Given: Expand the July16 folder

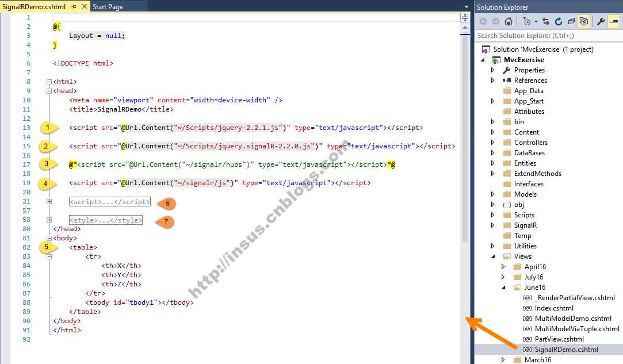Looking at the screenshot, I should (x=503, y=277).
